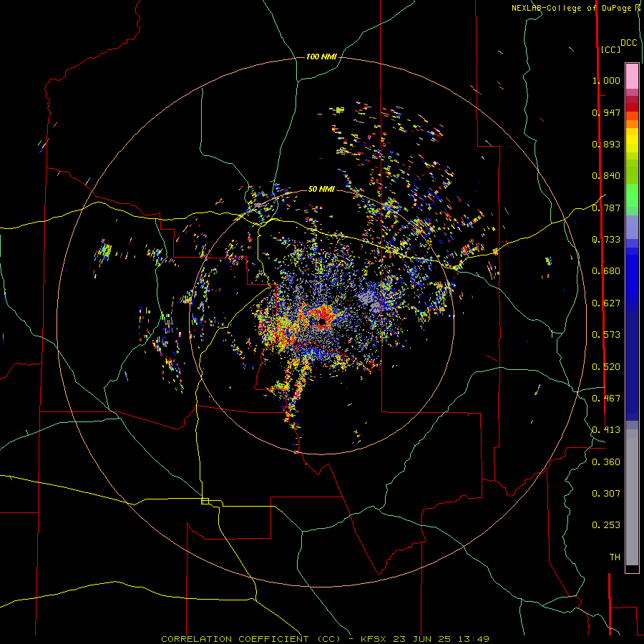Viewport: 644px width, 644px height.
Task: Click the 1.000 value on the scale
Action: point(606,80)
